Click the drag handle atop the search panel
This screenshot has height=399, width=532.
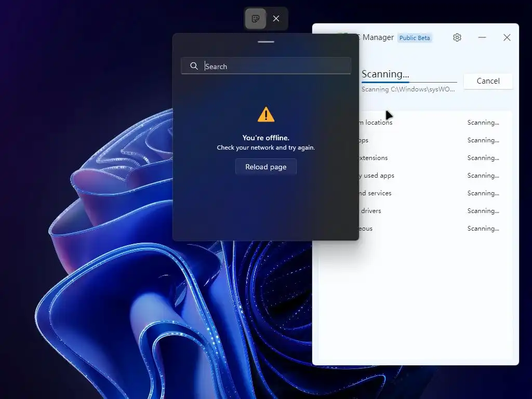click(266, 42)
